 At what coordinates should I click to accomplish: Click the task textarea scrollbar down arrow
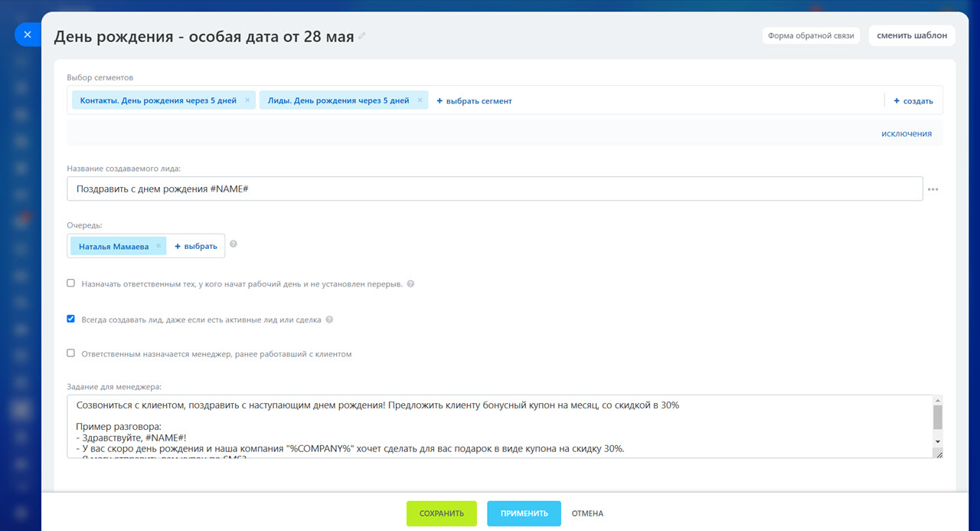click(937, 442)
